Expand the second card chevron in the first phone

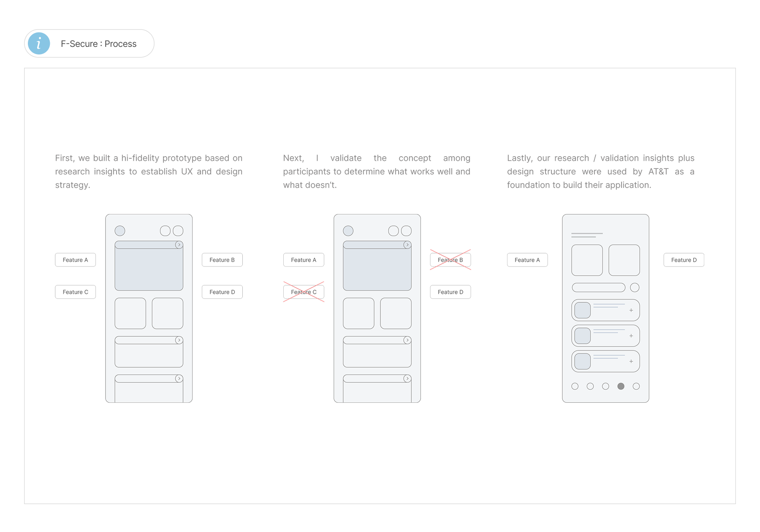point(179,340)
